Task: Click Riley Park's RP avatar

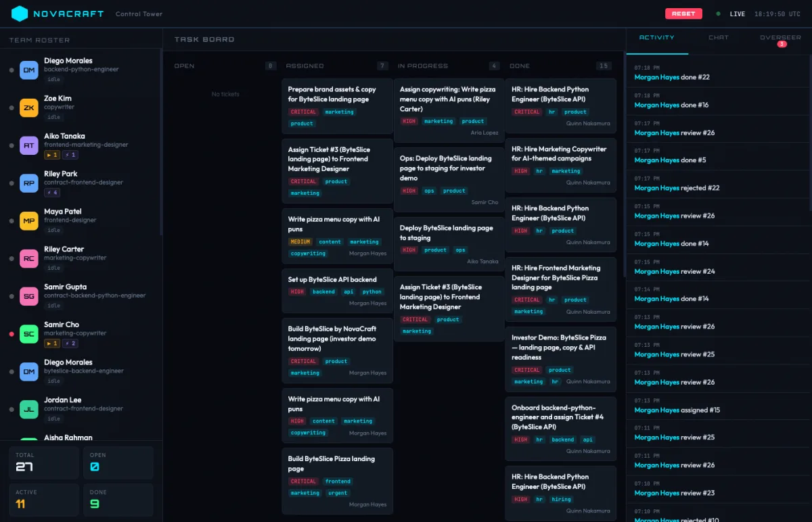Action: pyautogui.click(x=29, y=183)
